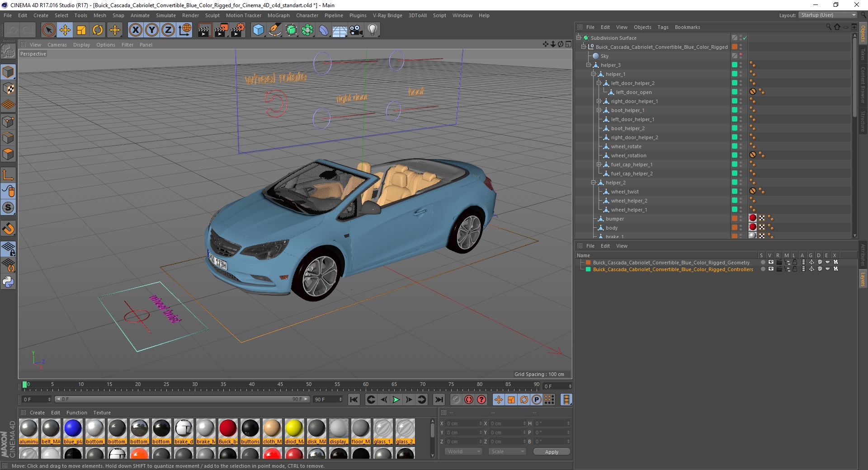Activate the Live Selection tool
The width and height of the screenshot is (868, 470).
(48, 30)
